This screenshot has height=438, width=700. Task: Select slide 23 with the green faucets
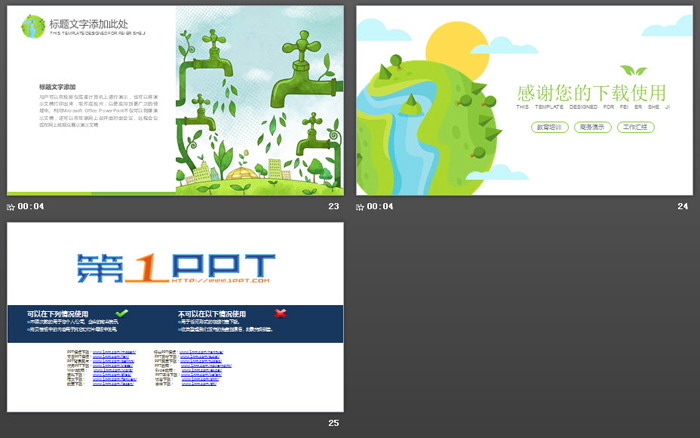[175, 100]
